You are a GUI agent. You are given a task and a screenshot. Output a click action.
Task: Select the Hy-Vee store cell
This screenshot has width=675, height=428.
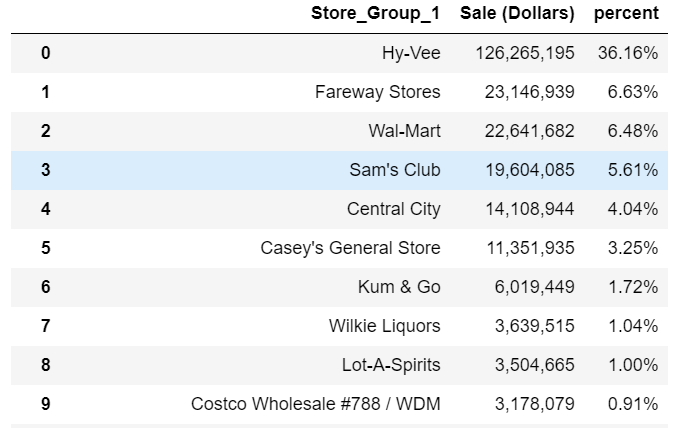(x=410, y=53)
